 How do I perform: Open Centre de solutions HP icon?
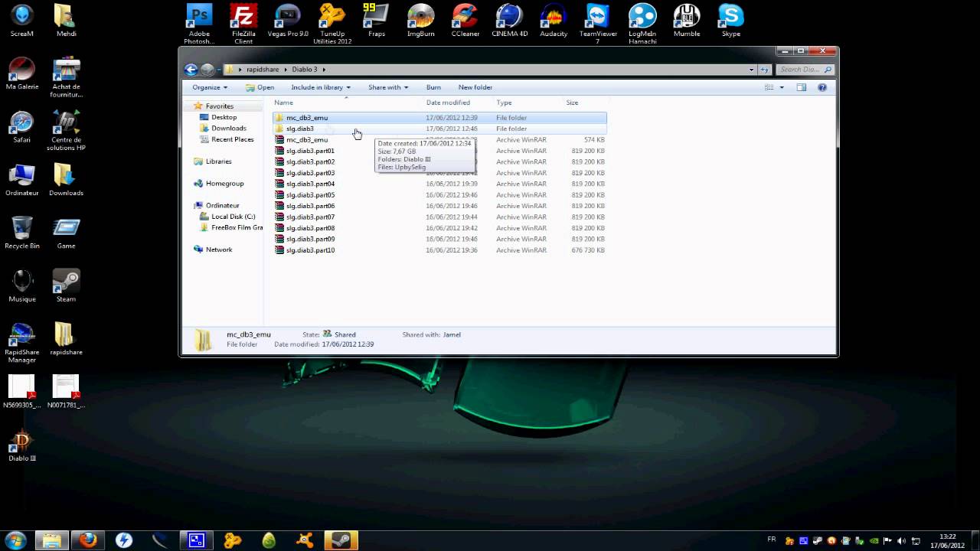pos(66,130)
